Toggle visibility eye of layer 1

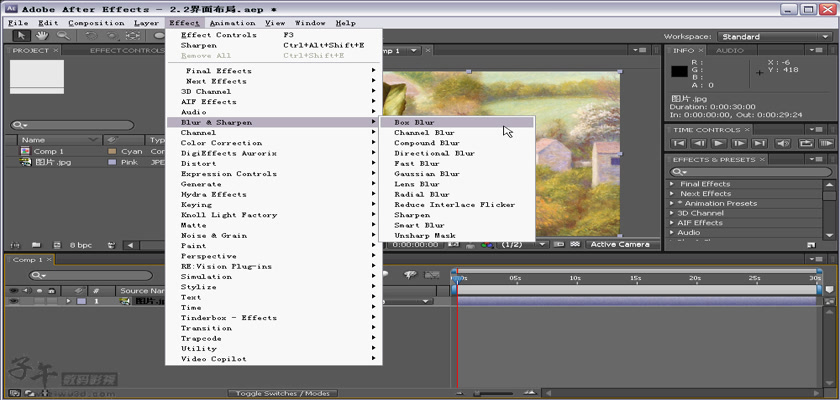click(14, 301)
